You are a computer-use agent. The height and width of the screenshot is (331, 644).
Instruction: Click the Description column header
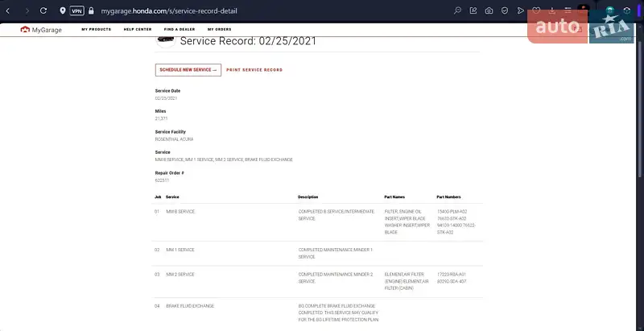tap(308, 197)
